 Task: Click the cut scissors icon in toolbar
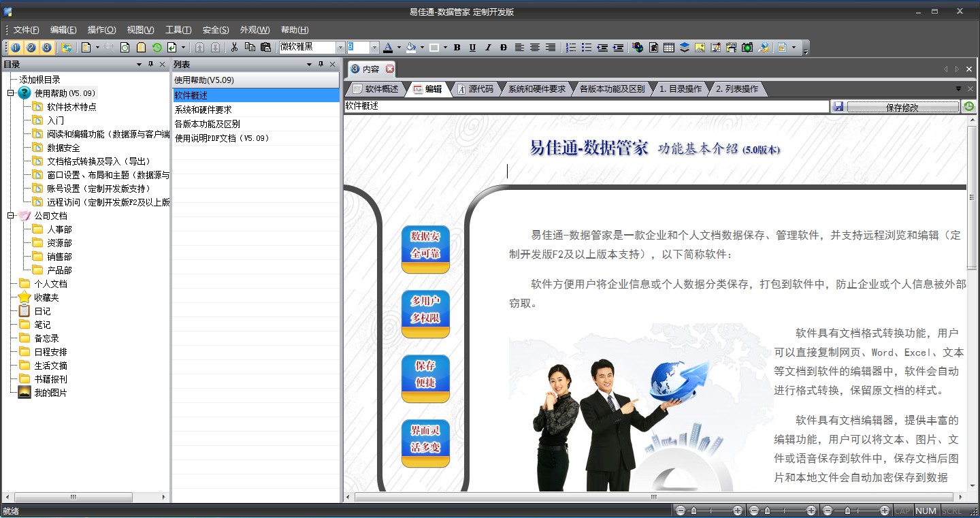(234, 48)
